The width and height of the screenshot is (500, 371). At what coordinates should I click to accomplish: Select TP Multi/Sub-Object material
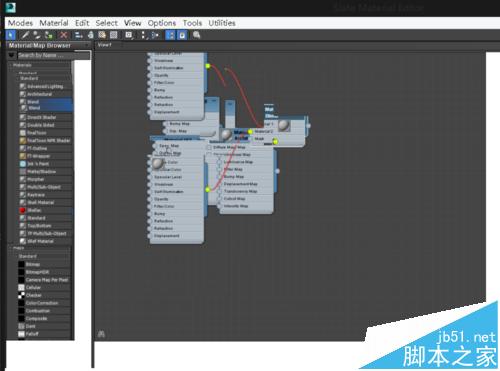[45, 233]
